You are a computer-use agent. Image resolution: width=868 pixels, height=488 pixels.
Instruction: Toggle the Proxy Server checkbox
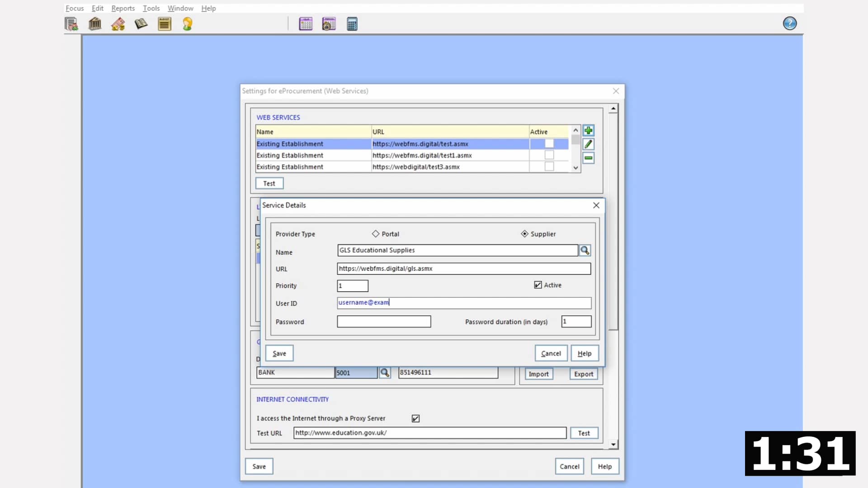click(415, 418)
